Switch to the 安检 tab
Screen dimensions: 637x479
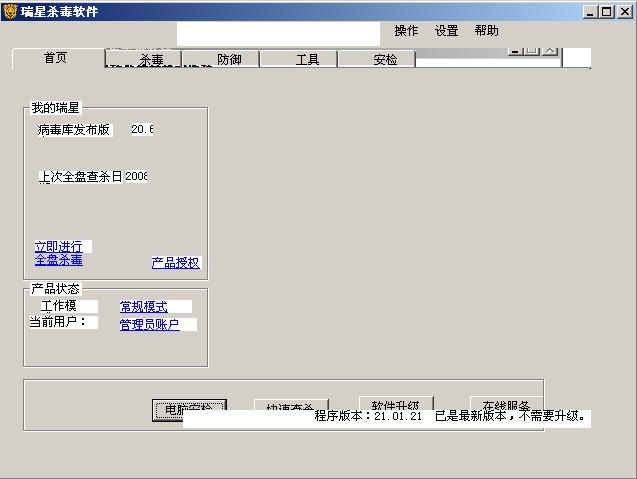(377, 59)
